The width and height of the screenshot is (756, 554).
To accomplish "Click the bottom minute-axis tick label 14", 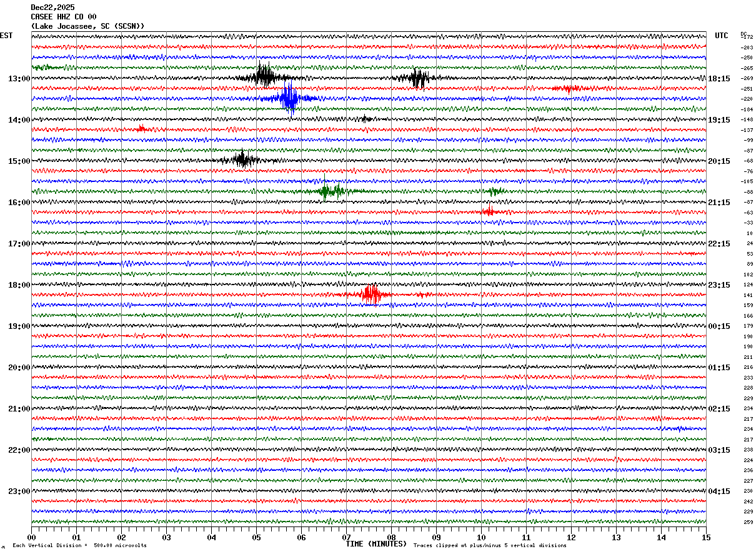I will click(661, 537).
